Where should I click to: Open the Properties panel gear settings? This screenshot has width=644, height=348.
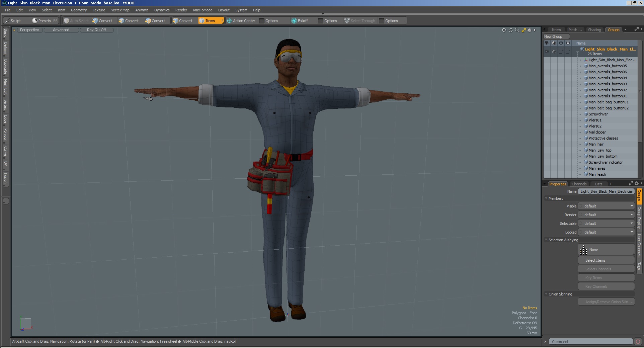tap(637, 183)
